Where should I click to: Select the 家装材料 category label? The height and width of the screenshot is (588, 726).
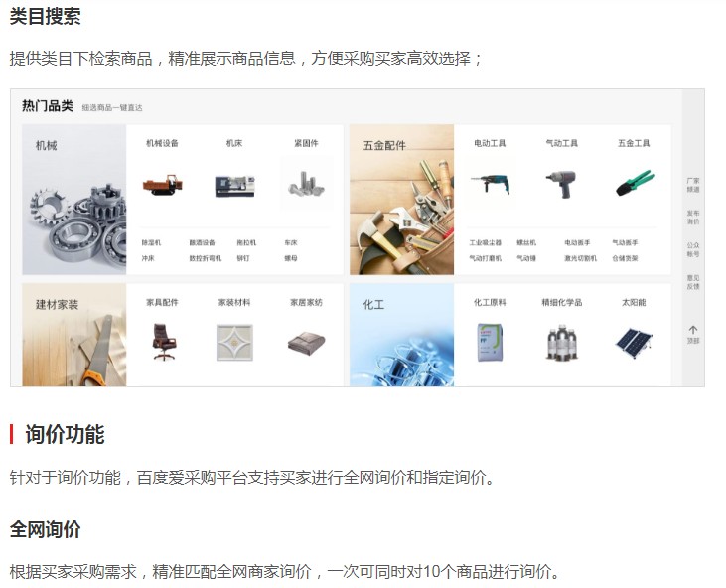(234, 302)
